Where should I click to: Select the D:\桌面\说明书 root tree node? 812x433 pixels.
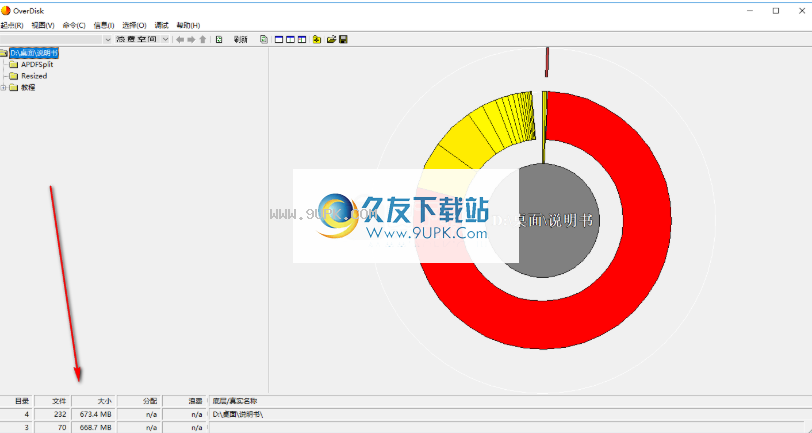[x=34, y=53]
